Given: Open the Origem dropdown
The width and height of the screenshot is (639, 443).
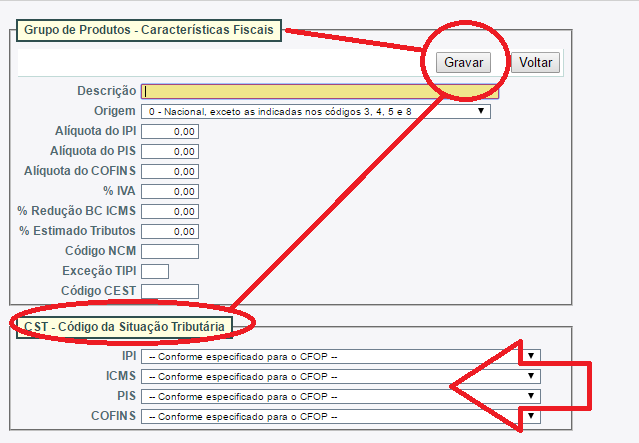Looking at the screenshot, I should [x=316, y=111].
